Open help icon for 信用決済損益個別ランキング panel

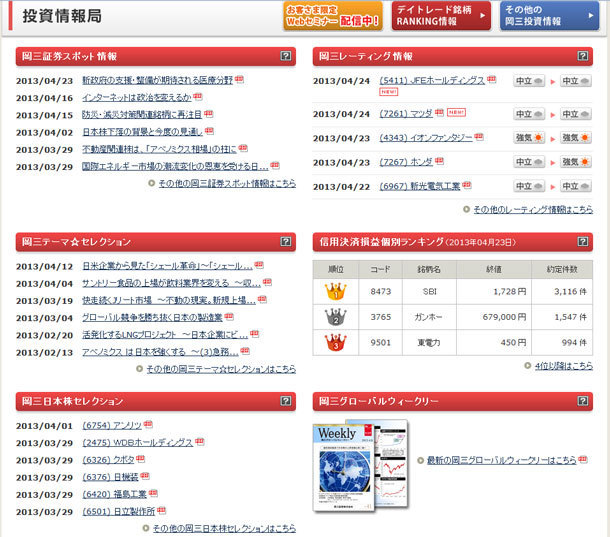[582, 241]
